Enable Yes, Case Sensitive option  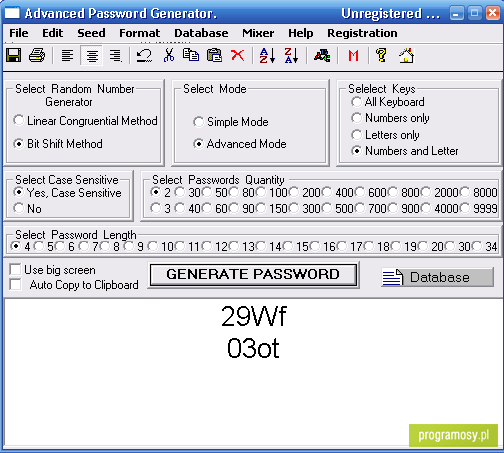[67, 193]
